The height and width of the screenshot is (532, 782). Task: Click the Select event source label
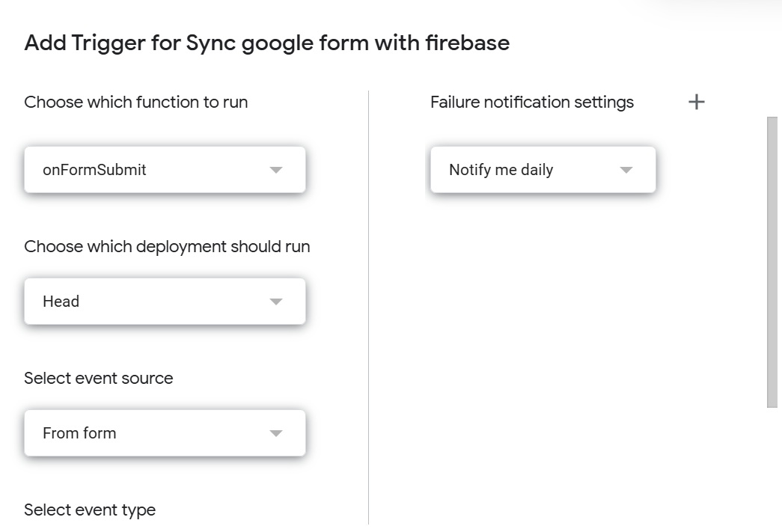(x=99, y=378)
